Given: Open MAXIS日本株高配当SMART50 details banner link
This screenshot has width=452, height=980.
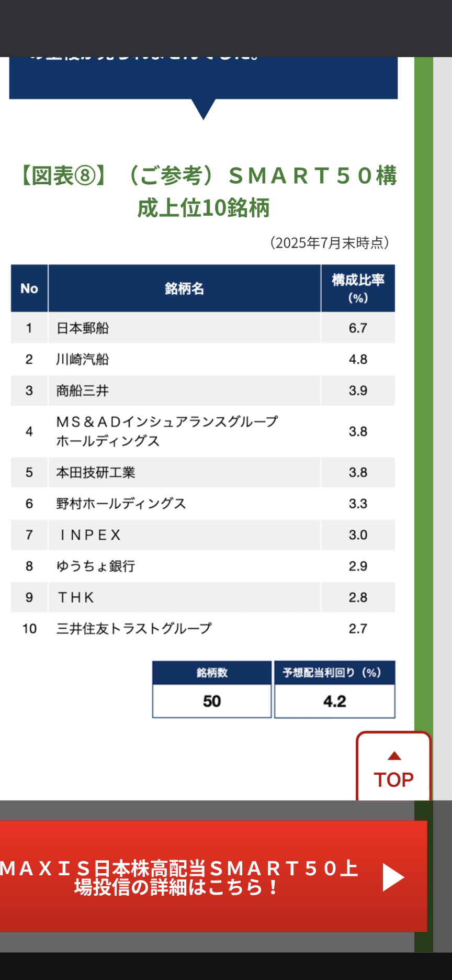Looking at the screenshot, I should click(x=178, y=877).
